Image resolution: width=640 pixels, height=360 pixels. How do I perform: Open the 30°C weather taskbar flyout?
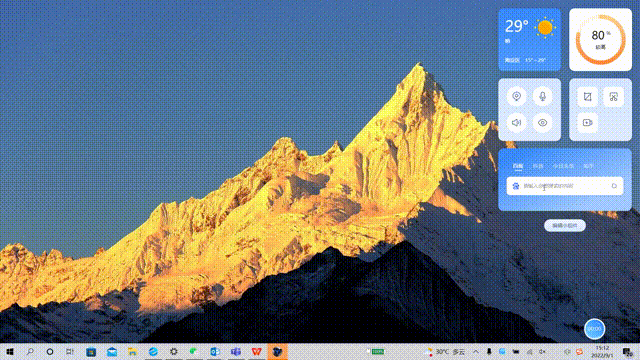(444, 351)
